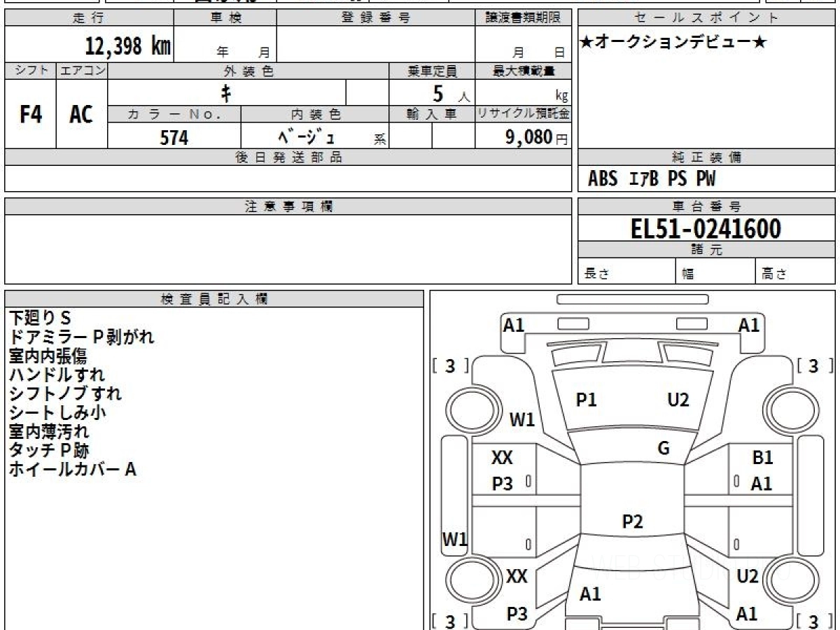The image size is (840, 630).
Task: Click the 譲渡書類期限 header cell
Action: click(523, 18)
